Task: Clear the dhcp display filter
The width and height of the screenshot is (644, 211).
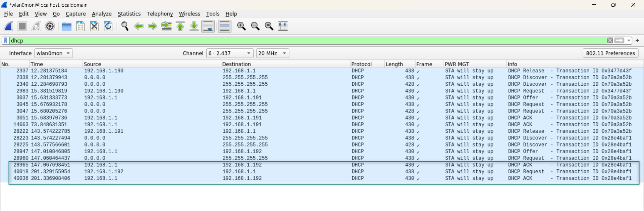Action: (x=610, y=41)
